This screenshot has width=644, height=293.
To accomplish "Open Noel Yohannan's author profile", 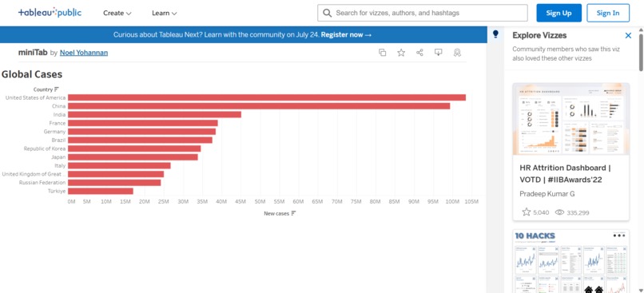I will pyautogui.click(x=84, y=53).
